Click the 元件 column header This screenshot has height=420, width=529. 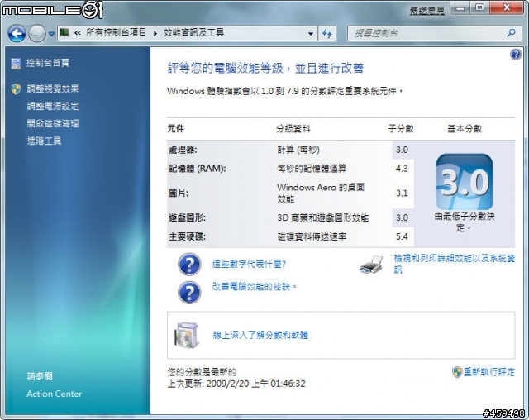pyautogui.click(x=176, y=128)
